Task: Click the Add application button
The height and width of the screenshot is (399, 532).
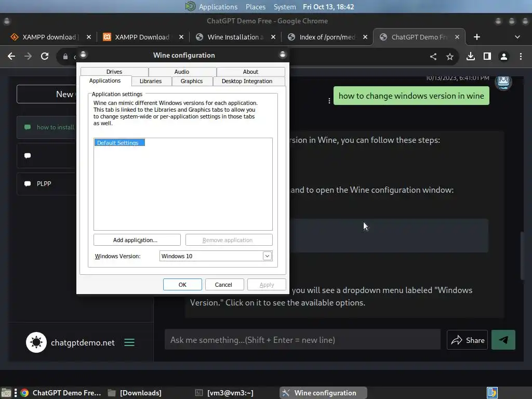Action: click(x=137, y=240)
